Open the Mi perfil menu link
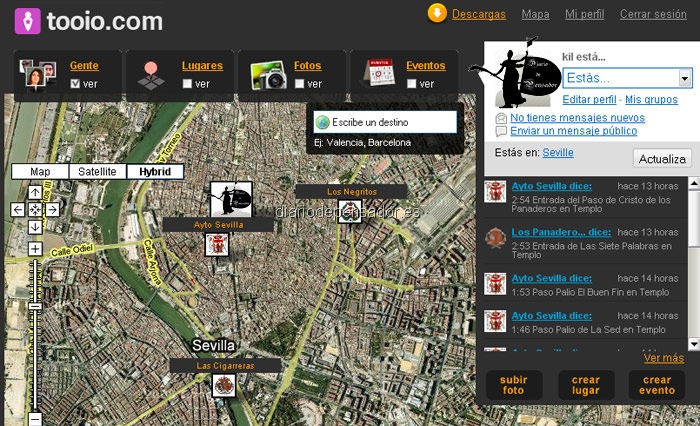The image size is (700, 426). (x=584, y=14)
